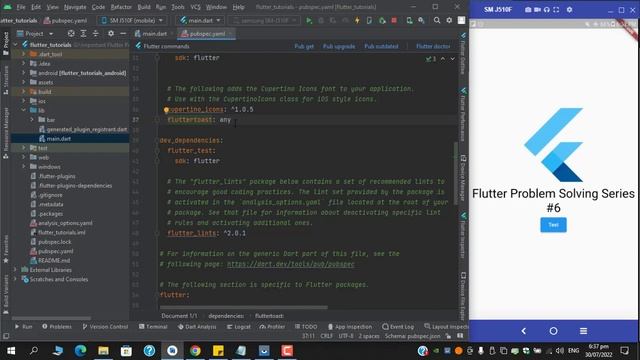Open the VCS menu

point(196,7)
